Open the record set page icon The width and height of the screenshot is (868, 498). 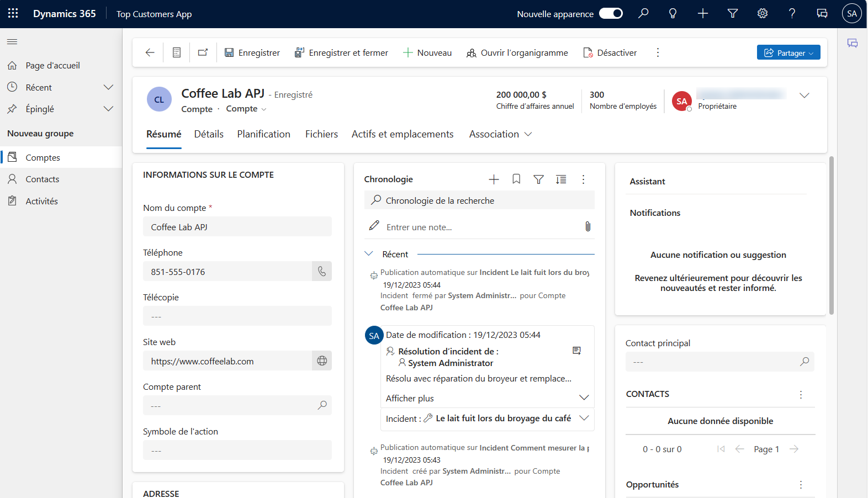click(177, 52)
